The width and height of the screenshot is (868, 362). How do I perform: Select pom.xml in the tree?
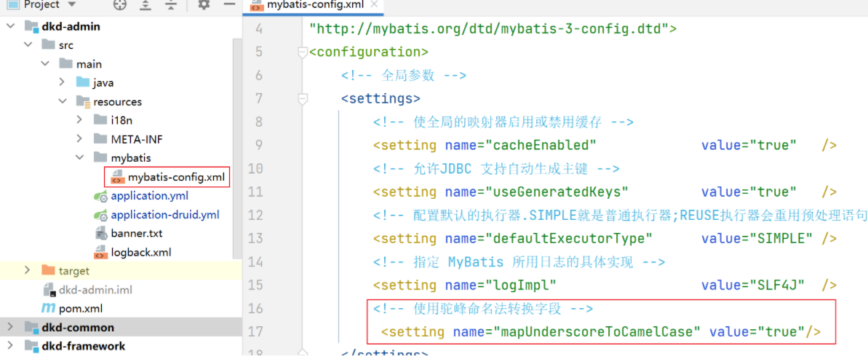point(81,309)
